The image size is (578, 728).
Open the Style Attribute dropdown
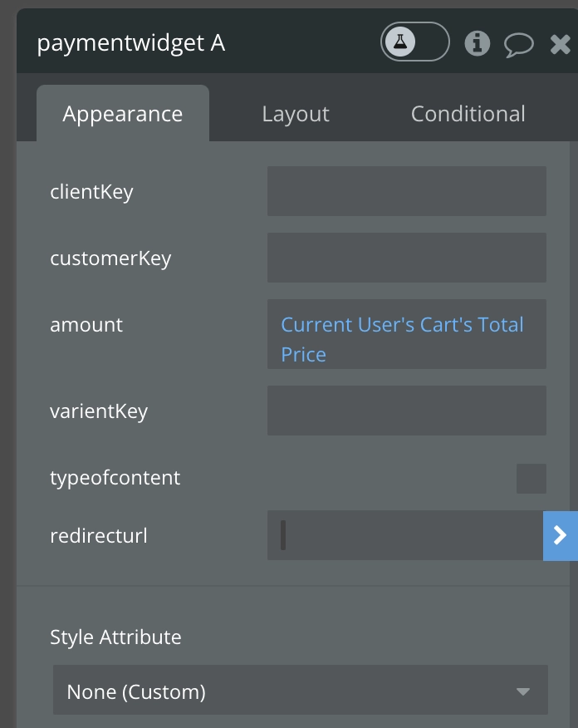coord(300,691)
